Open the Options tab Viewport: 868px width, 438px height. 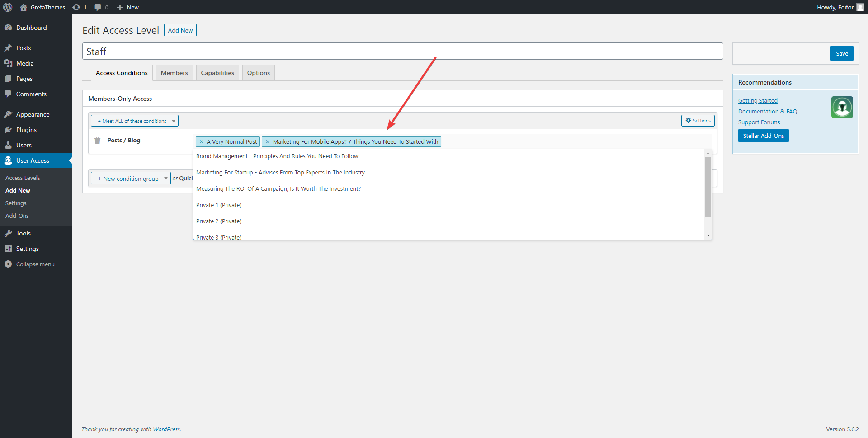259,73
